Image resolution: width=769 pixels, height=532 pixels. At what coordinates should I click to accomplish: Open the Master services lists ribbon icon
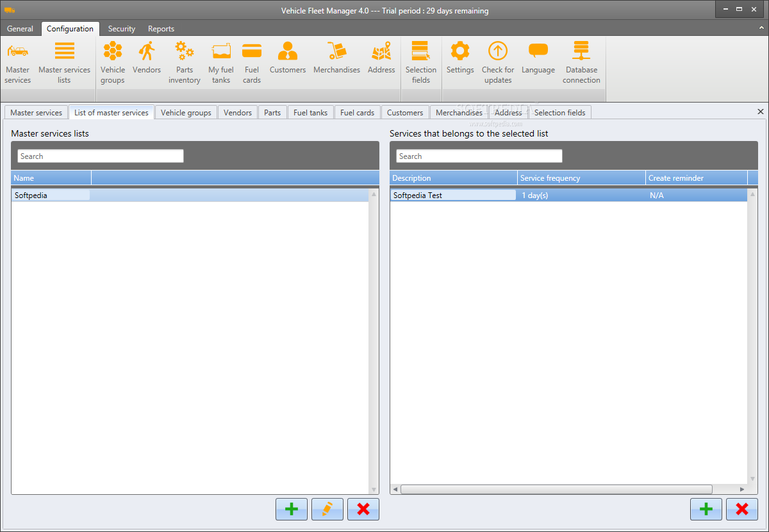point(64,63)
